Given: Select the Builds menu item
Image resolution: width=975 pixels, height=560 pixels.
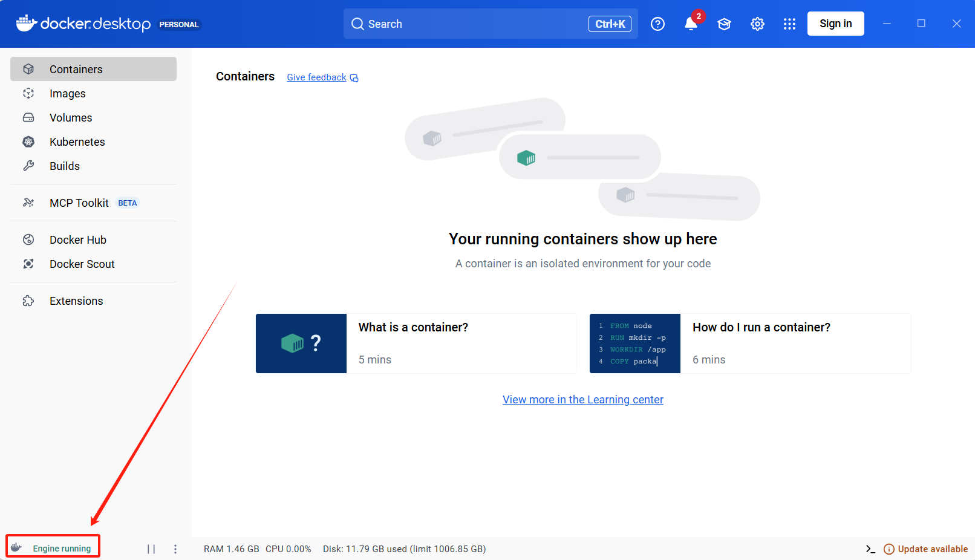Looking at the screenshot, I should (x=93, y=166).
